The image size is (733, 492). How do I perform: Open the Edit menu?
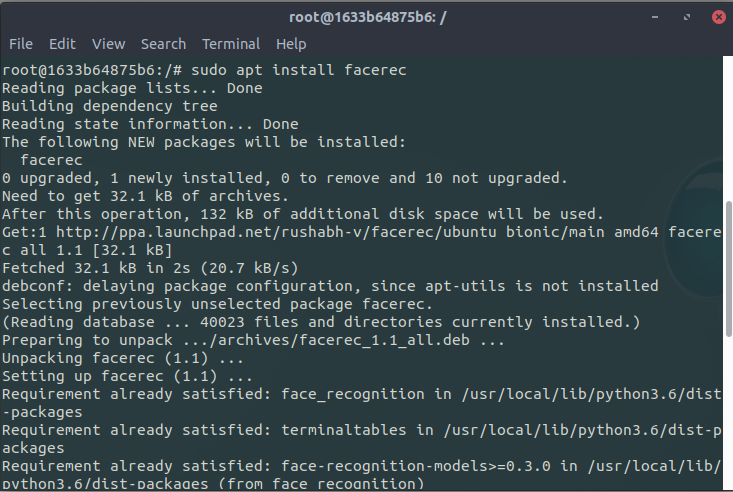pyautogui.click(x=62, y=44)
